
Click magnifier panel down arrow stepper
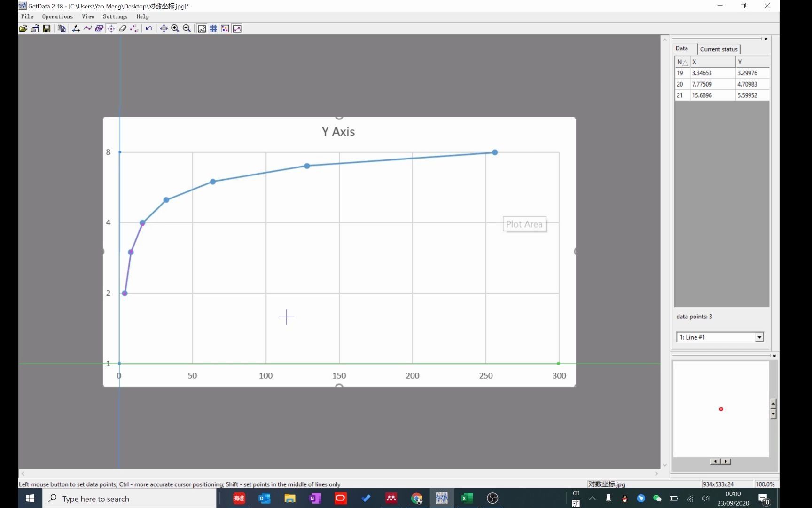pyautogui.click(x=773, y=414)
